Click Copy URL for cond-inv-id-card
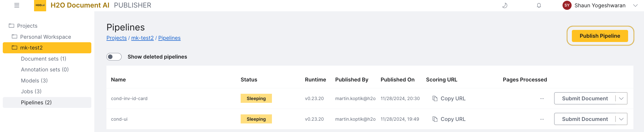 453,99
